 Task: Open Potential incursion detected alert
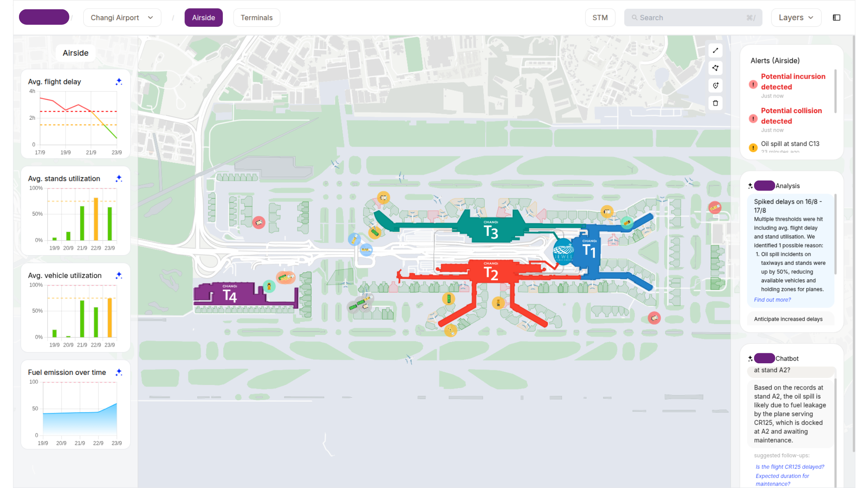tap(793, 82)
